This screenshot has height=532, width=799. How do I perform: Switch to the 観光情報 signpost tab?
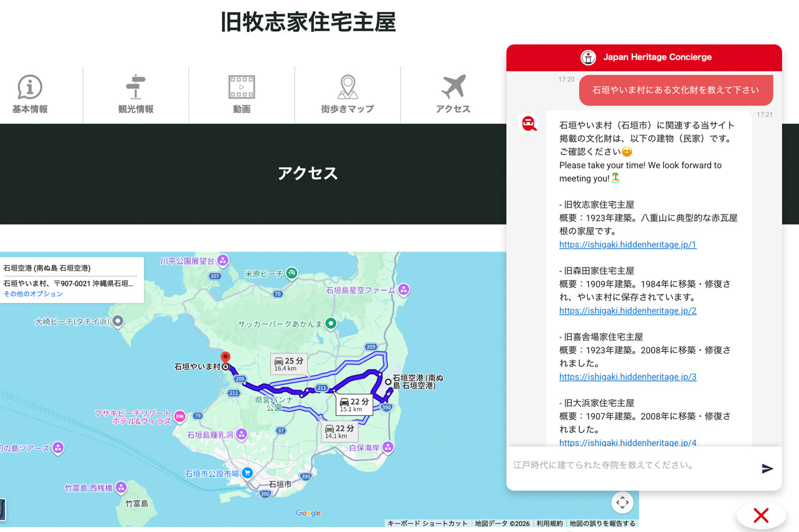coord(135,95)
